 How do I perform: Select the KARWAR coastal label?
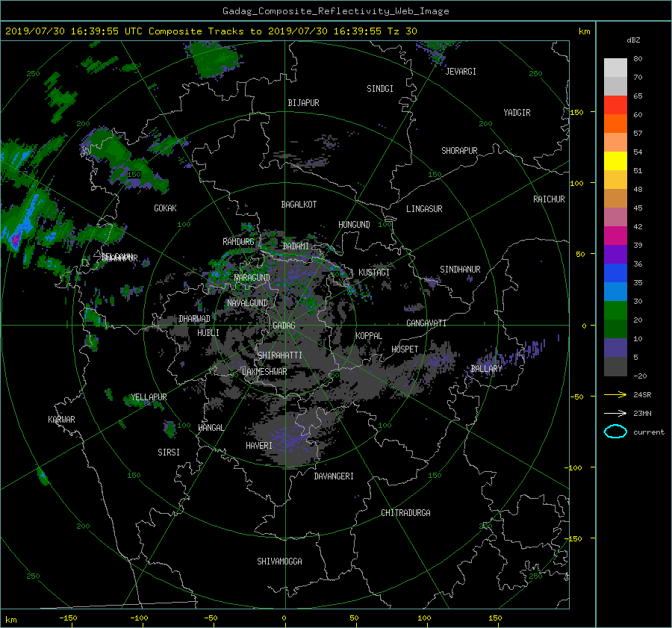point(61,420)
